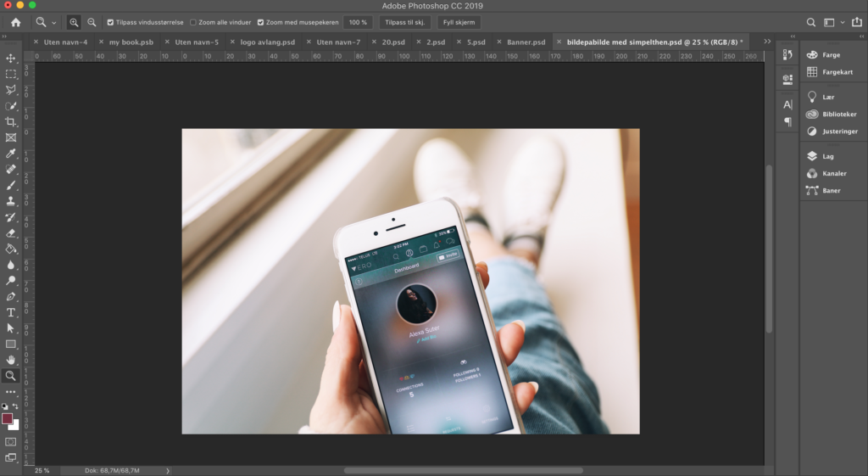Click the zoom-out magnifier in options bar
The height and width of the screenshot is (476, 868).
tap(92, 22)
